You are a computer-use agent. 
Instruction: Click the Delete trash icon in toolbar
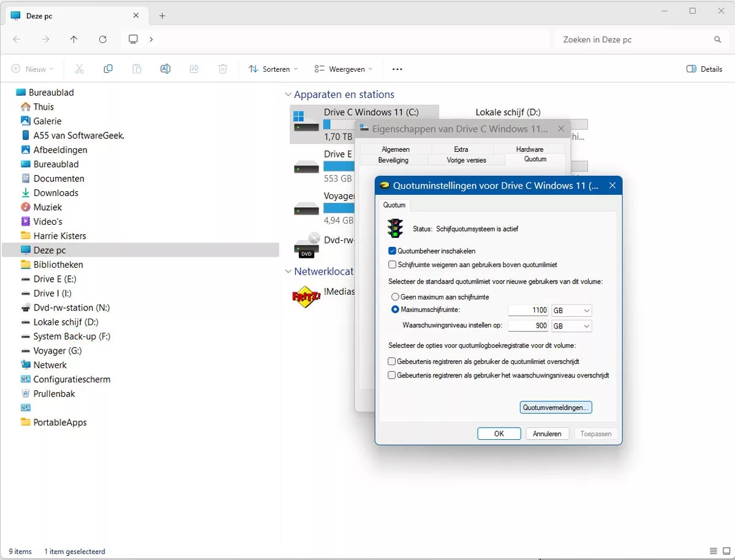point(223,69)
